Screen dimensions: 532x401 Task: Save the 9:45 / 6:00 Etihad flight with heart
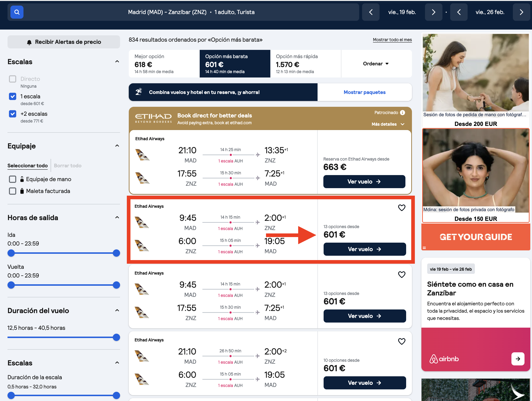point(402,208)
